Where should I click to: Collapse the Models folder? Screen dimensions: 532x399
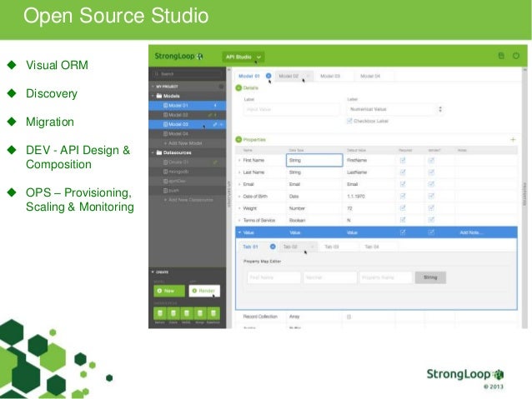tap(153, 96)
